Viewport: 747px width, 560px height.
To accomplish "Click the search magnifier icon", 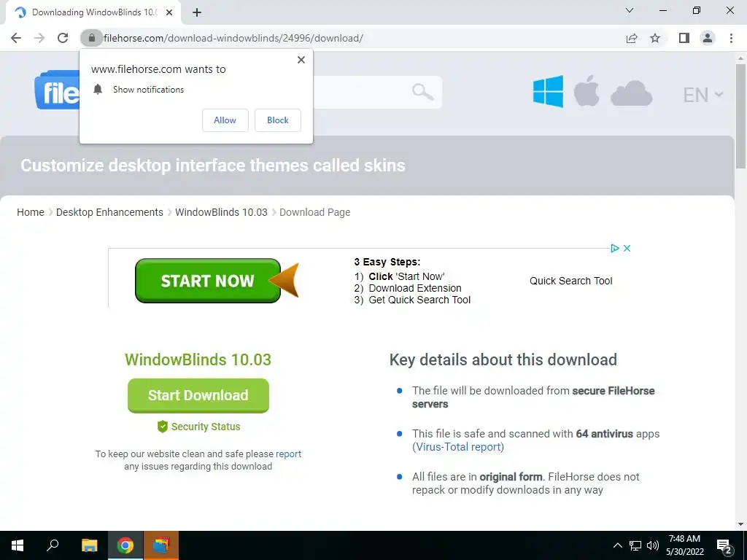I will pos(422,92).
